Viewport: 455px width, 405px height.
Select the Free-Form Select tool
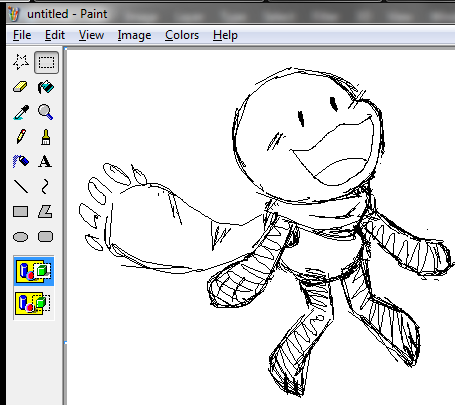(x=21, y=62)
